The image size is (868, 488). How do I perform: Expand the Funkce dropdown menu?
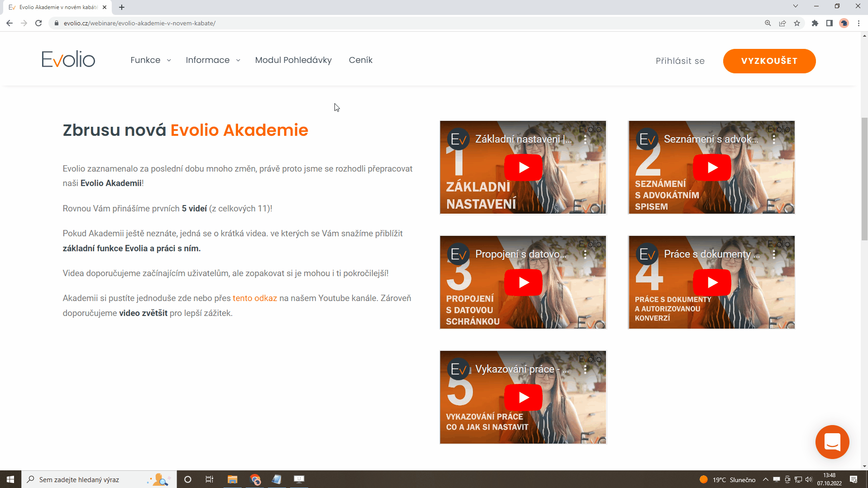[x=150, y=60]
